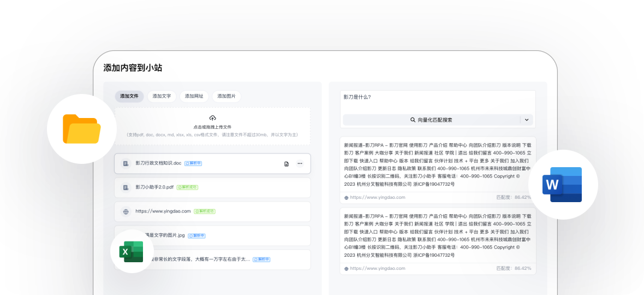The width and height of the screenshot is (644, 295).
Task: Click the Microsoft Word icon
Action: click(x=562, y=185)
